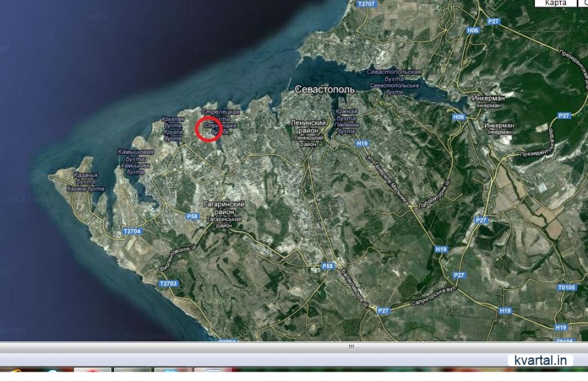Open the kvartal.in link
This screenshot has height=381, width=588.
(540, 360)
